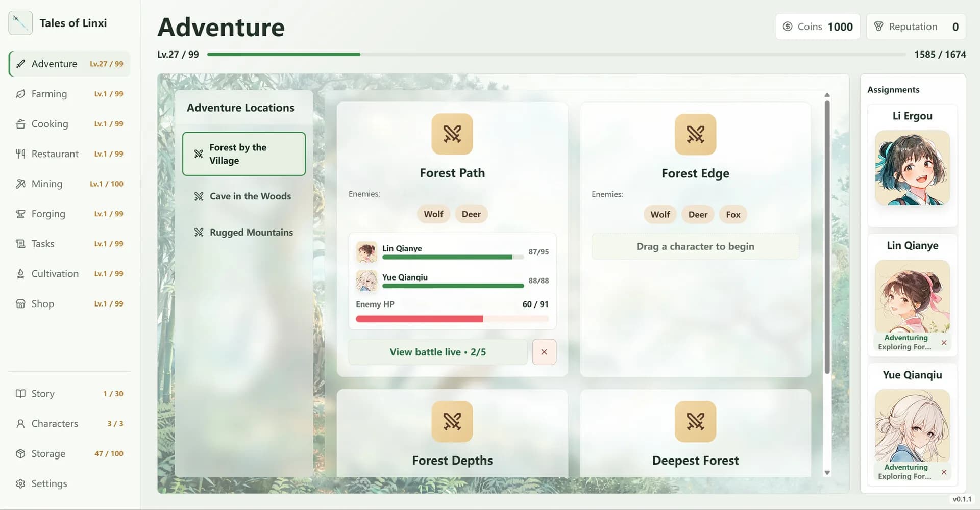Click Yue Qianqiu HP bar
Viewport: 980px width, 510px height.
tap(453, 286)
